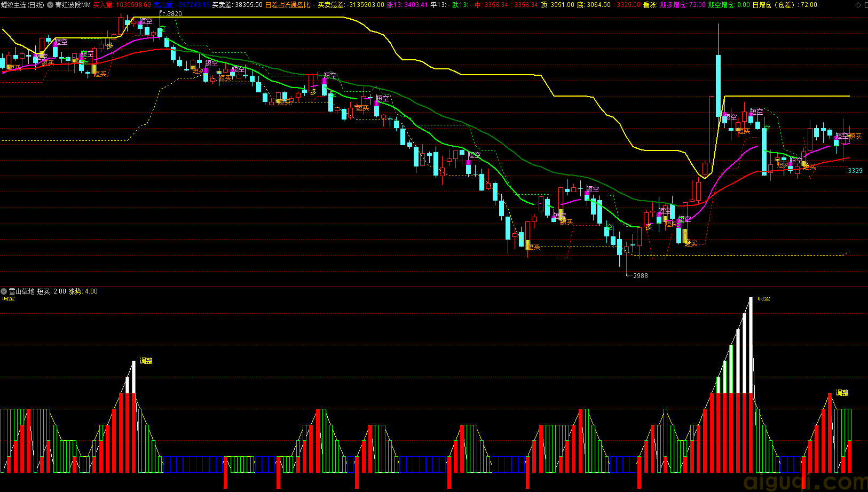Screen dimensions: 868x492
Task: Click the 日差占流通盘比 label
Action: point(288,5)
